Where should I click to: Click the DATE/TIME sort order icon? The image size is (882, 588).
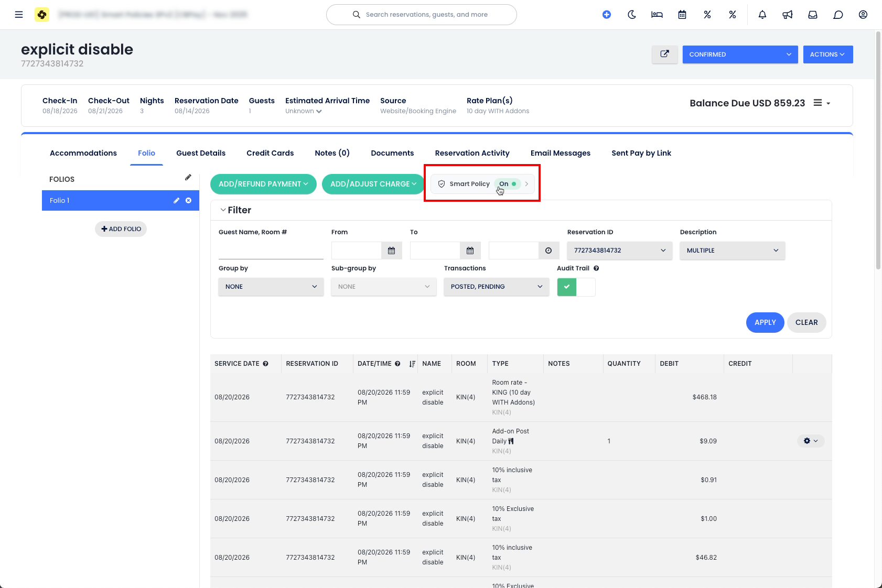(x=412, y=364)
